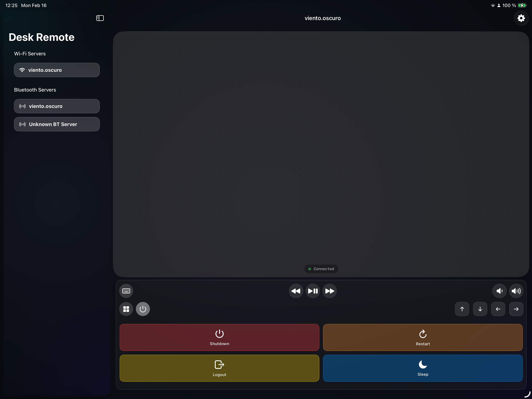The image size is (532, 399).
Task: Send the up arrow key
Action: click(462, 309)
